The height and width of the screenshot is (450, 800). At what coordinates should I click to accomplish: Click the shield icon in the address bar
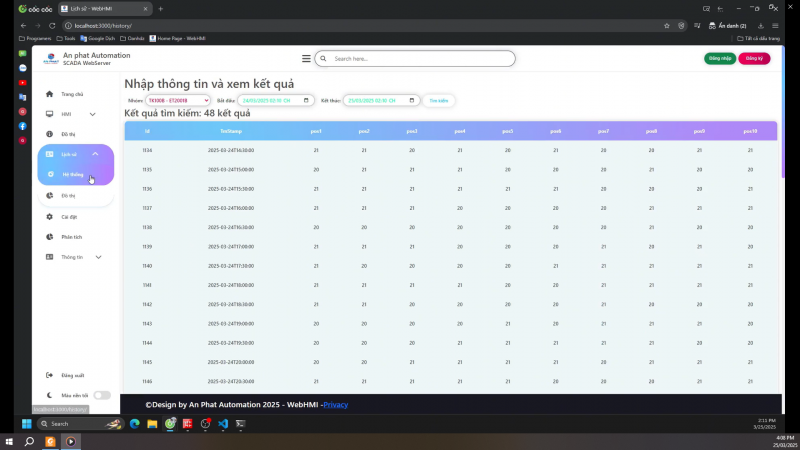point(681,26)
